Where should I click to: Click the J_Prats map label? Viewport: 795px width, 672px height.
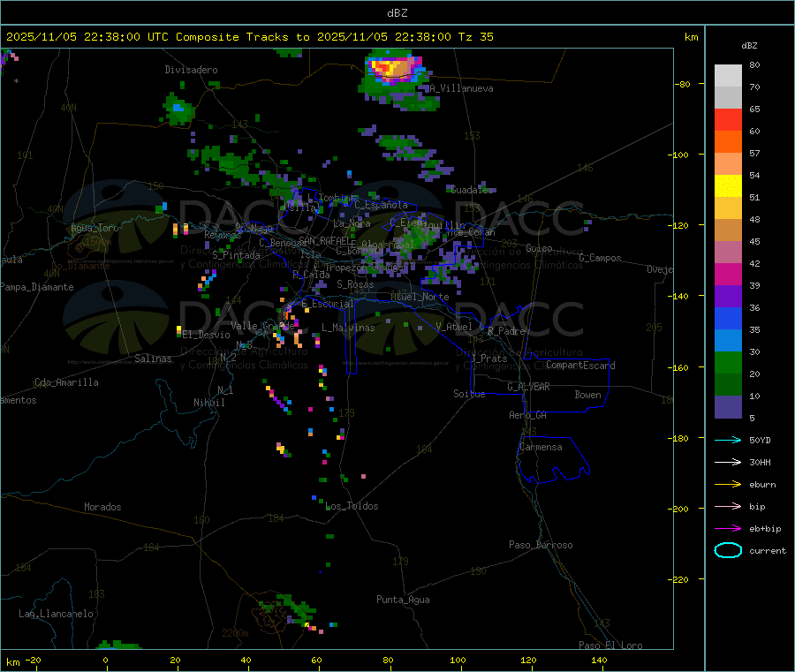[488, 359]
